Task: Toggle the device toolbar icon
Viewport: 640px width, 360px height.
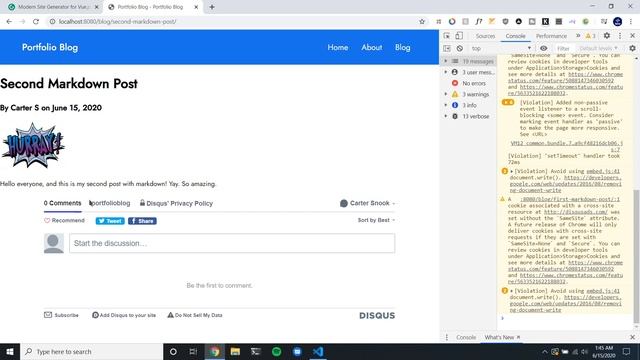Action: click(x=459, y=36)
